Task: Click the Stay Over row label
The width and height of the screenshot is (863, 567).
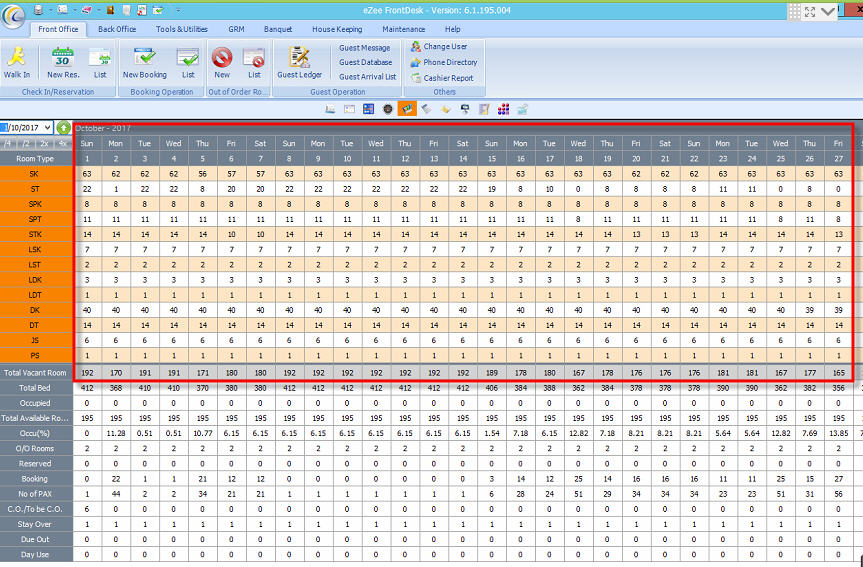Action: [35, 524]
